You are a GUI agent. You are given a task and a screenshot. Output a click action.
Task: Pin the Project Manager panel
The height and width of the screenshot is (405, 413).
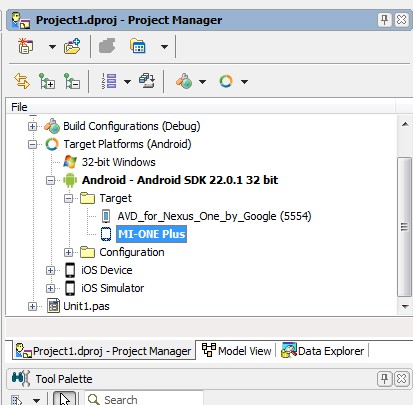click(x=384, y=20)
